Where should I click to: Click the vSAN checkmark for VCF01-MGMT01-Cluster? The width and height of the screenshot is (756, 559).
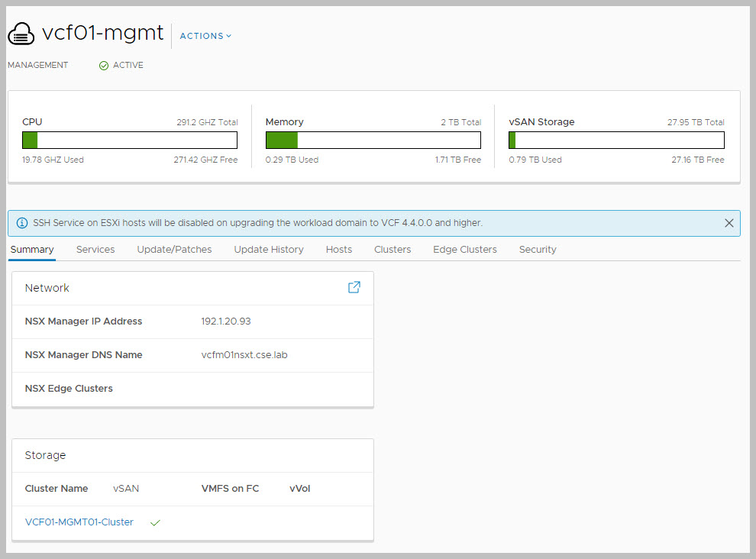(155, 523)
